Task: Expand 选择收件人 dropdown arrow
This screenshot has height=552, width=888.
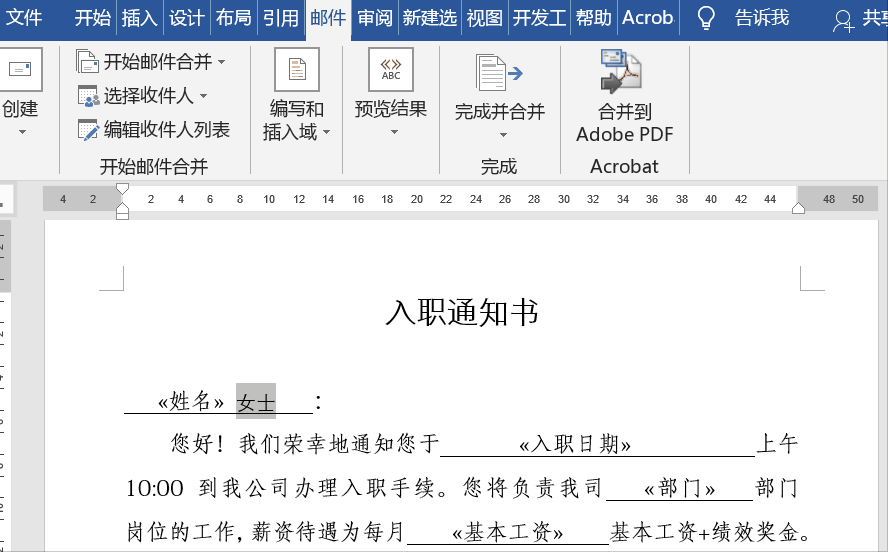Action: click(x=203, y=96)
